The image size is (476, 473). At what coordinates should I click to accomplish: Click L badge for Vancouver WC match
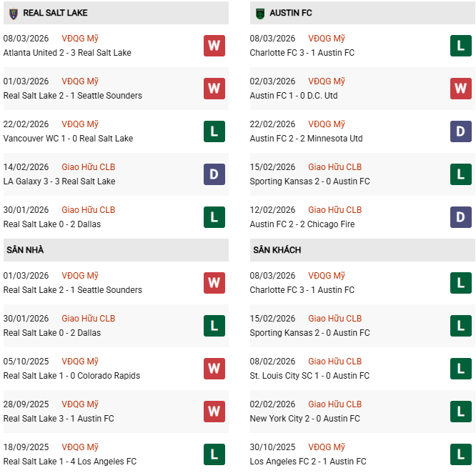[x=214, y=131]
